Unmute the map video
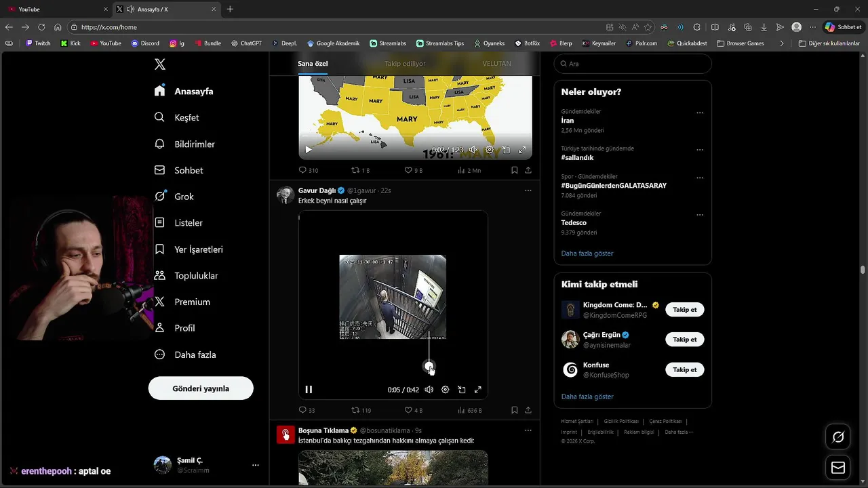 point(473,150)
